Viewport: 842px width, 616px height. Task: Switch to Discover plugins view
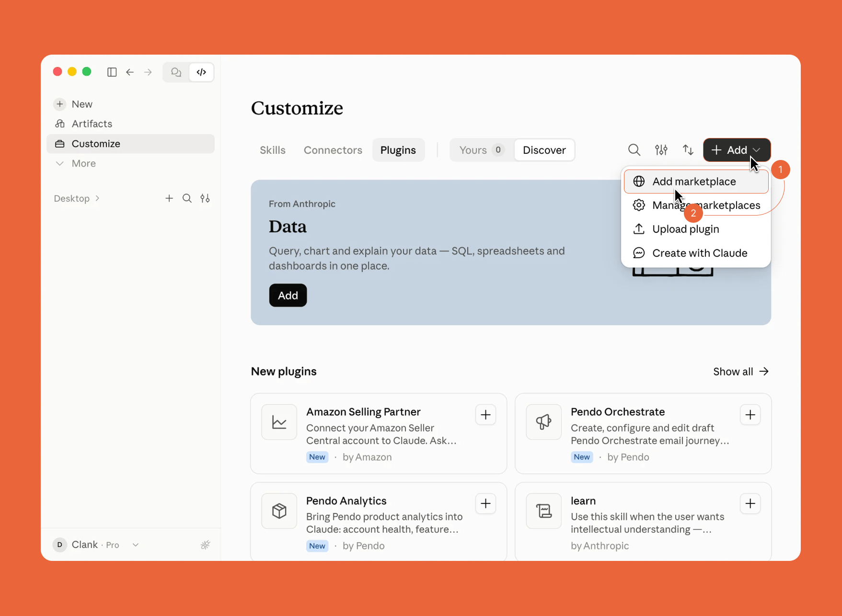click(544, 150)
